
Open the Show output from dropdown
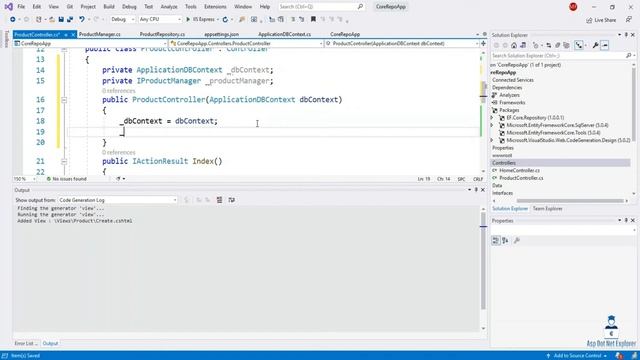[118, 200]
